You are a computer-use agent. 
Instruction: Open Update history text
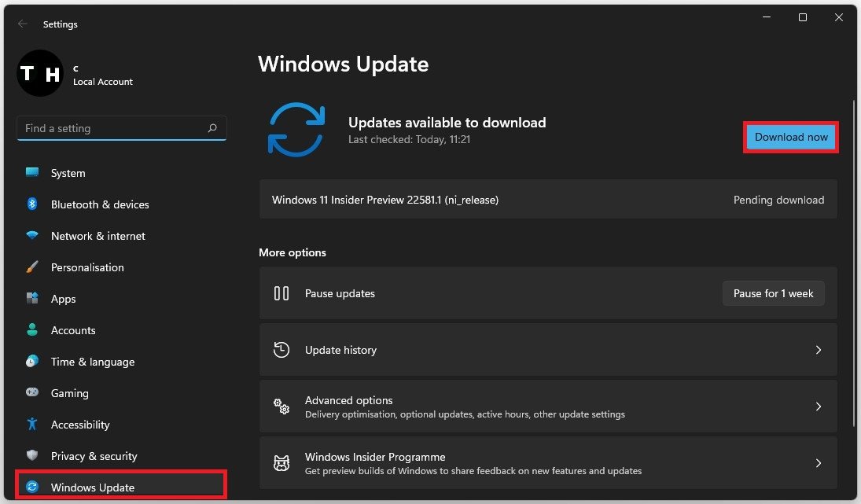click(340, 350)
